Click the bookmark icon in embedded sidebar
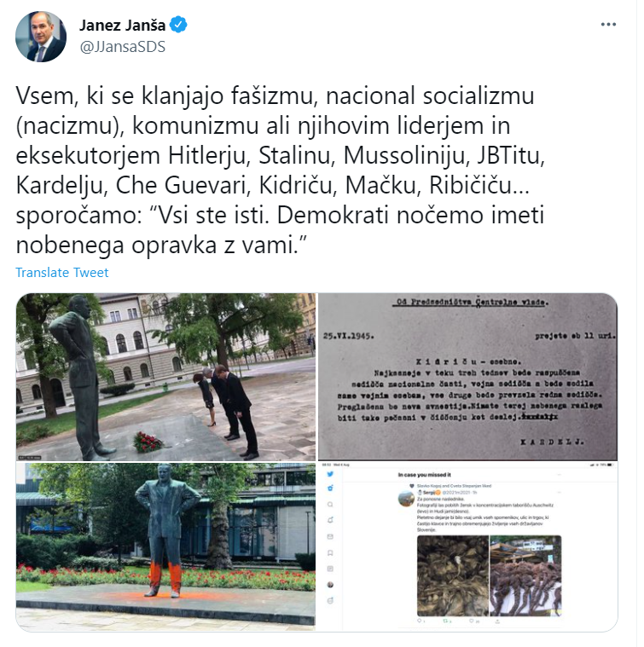This screenshot has height=647, width=644. (330, 553)
